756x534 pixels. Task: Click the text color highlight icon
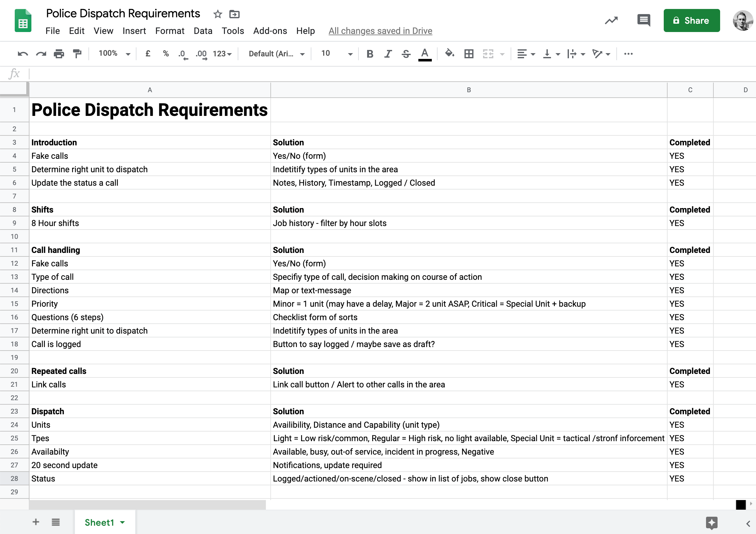pyautogui.click(x=424, y=54)
